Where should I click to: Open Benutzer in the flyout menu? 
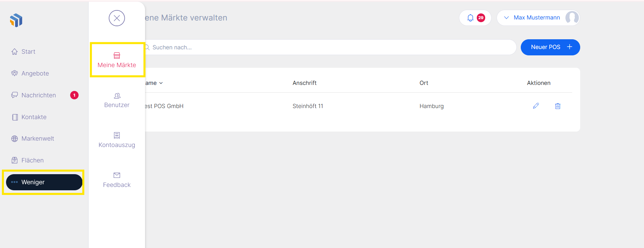[117, 100]
